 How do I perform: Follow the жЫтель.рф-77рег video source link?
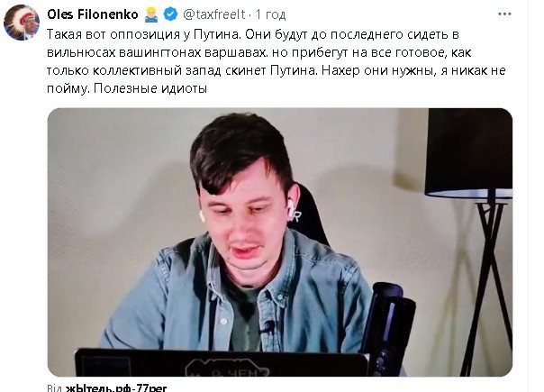point(116,387)
